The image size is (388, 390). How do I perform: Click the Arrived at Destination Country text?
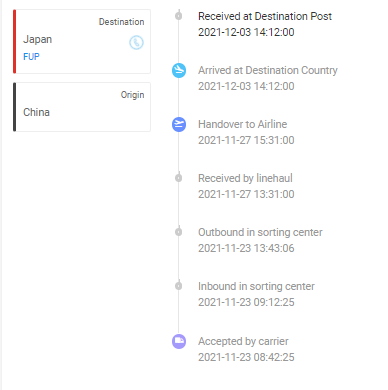(268, 70)
